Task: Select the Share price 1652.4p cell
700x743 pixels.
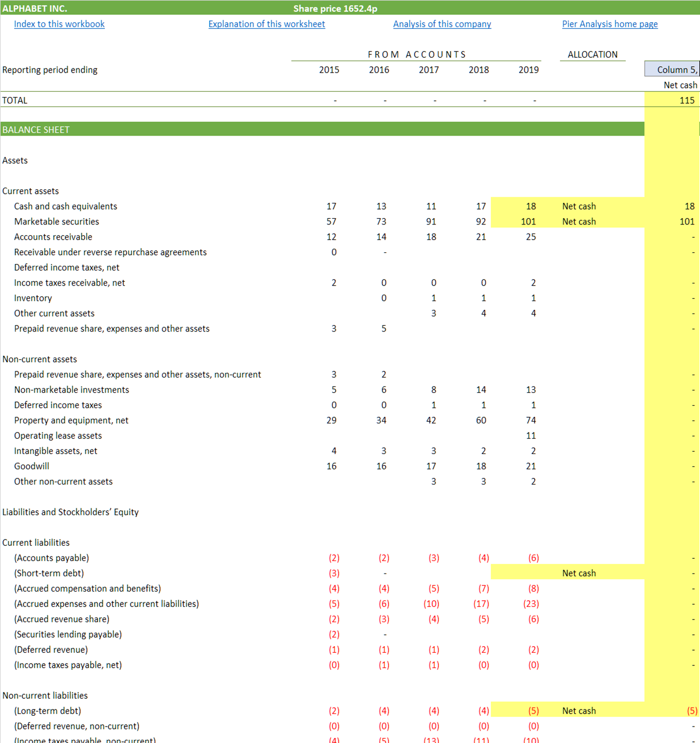Action: (335, 9)
